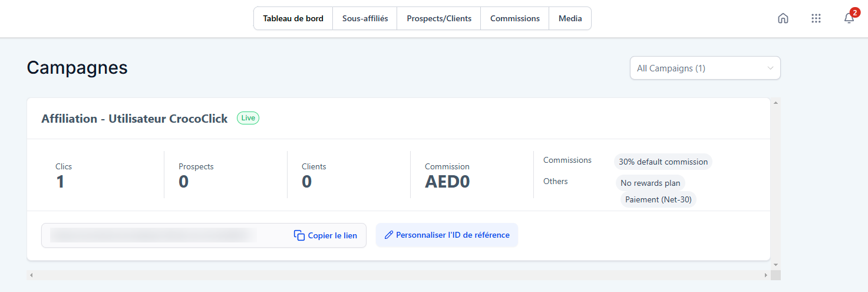Click the All Campaigns dropdown chevron

(770, 68)
